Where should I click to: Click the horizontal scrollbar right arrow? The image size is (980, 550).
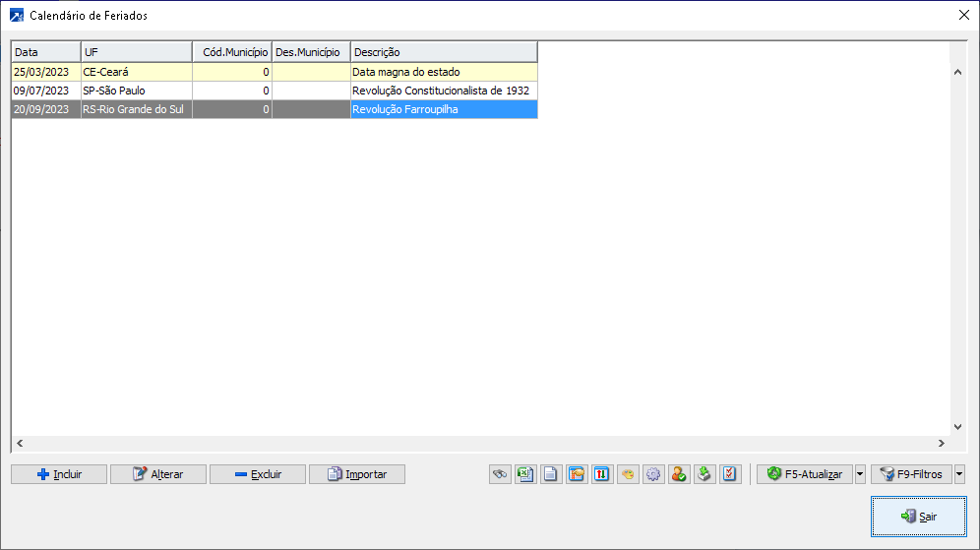[x=942, y=443]
